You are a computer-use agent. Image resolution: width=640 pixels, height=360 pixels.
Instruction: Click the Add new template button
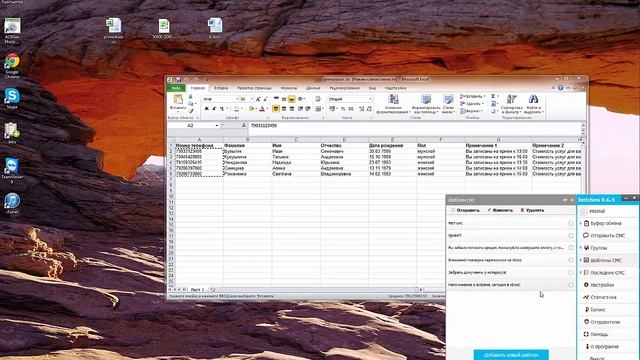point(511,355)
